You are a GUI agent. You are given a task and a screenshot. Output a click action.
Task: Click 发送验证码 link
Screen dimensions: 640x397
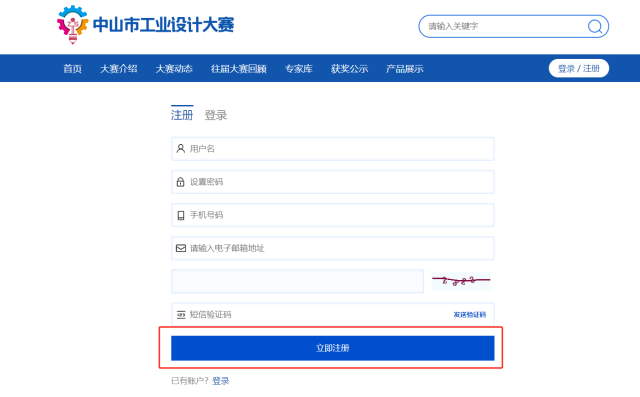click(470, 315)
